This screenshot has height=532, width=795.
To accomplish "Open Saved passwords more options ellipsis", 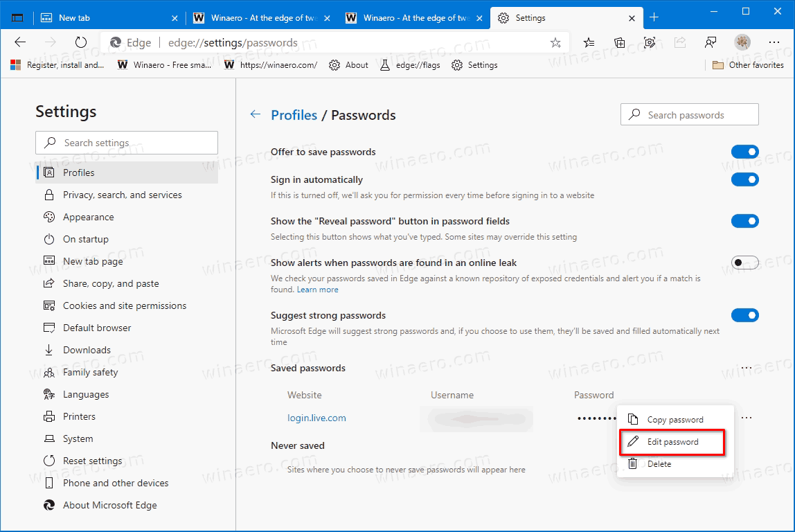I will (747, 368).
